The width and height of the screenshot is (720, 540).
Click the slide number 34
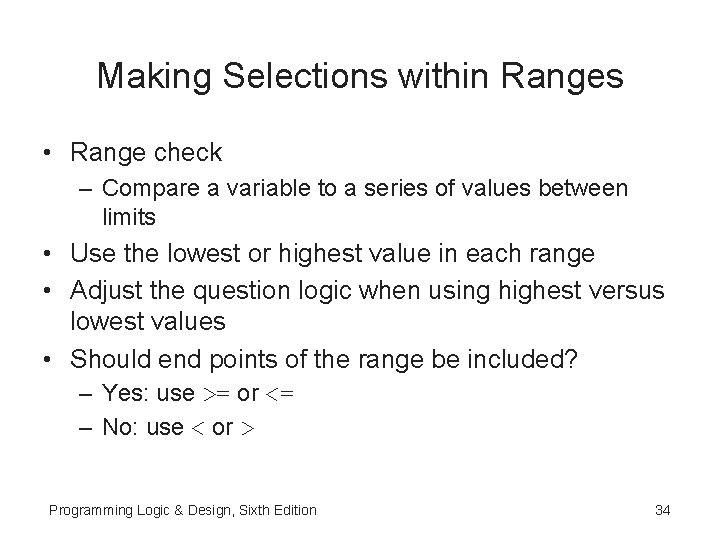click(x=663, y=511)
